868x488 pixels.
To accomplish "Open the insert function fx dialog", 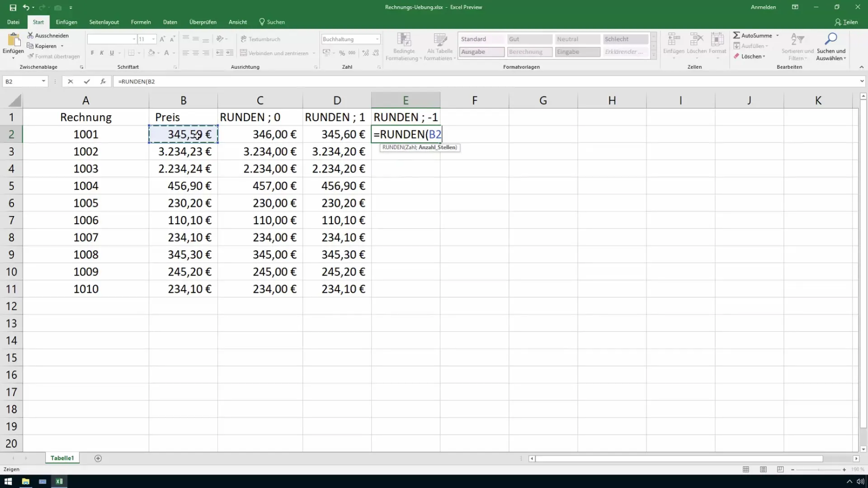I will pyautogui.click(x=103, y=81).
